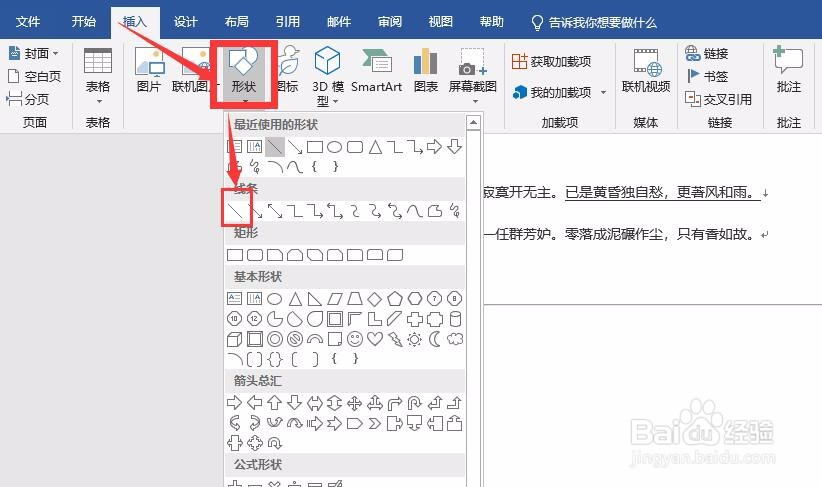Select the chevron arrow shape
822x487 pixels.
(374, 423)
